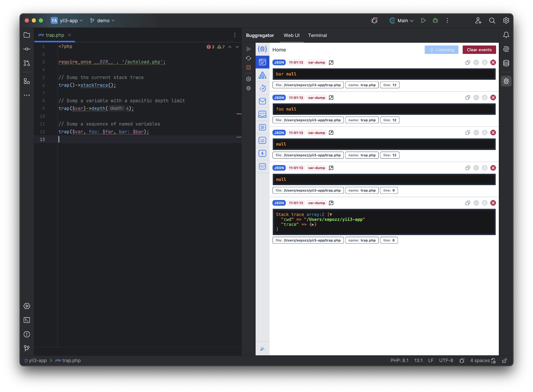Open the SMTP mail events panel

[263, 101]
